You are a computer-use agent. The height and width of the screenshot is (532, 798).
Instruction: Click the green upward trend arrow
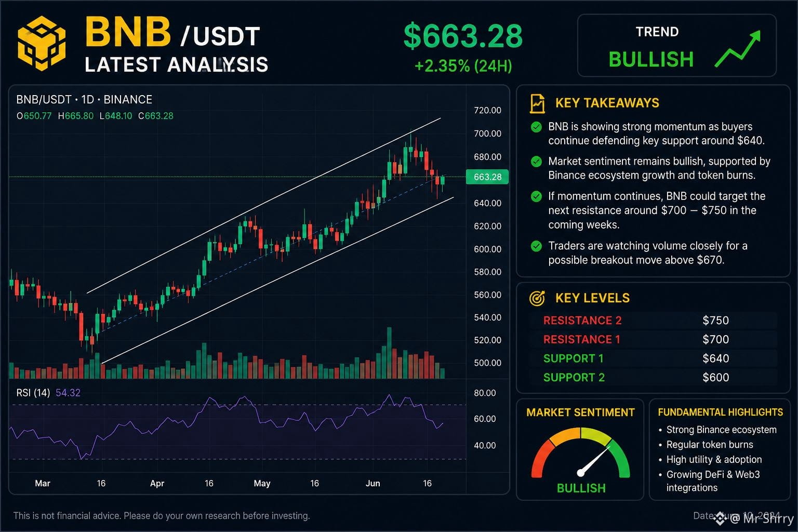[738, 49]
